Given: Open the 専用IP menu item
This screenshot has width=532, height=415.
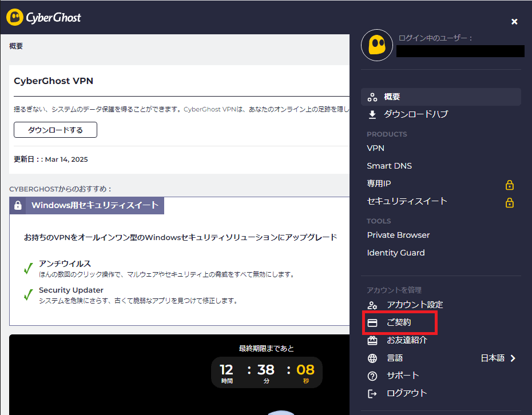Looking at the screenshot, I should coord(379,183).
